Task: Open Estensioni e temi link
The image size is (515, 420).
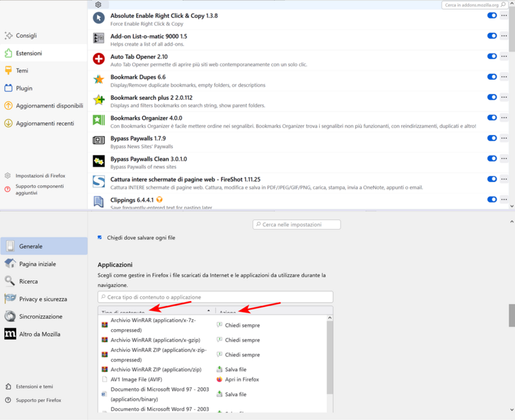Action: click(x=35, y=387)
